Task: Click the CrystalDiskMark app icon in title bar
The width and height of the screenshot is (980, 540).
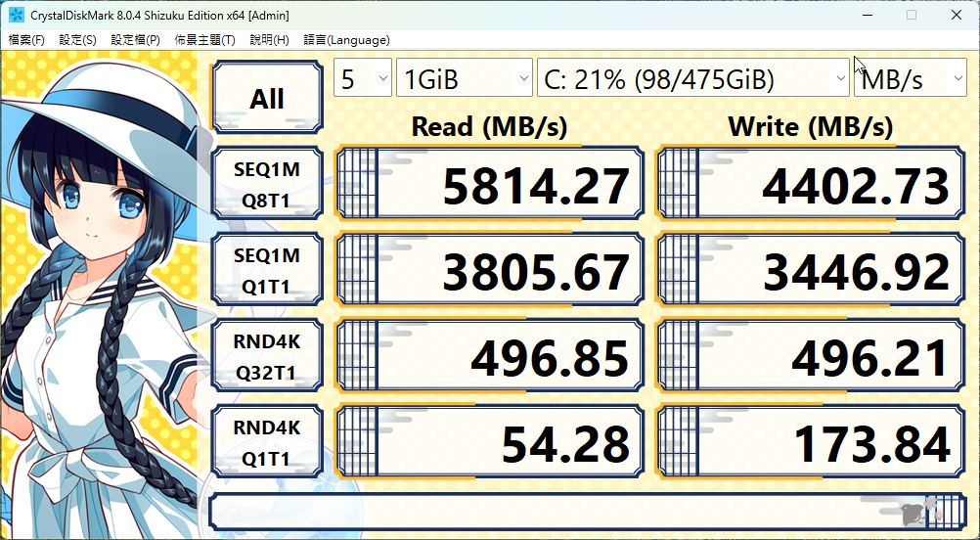Action: pyautogui.click(x=17, y=15)
